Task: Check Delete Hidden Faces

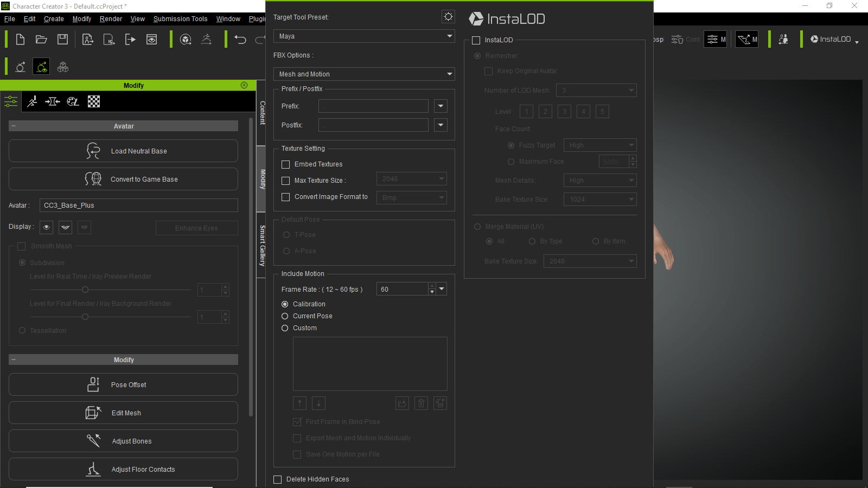Action: 278,479
